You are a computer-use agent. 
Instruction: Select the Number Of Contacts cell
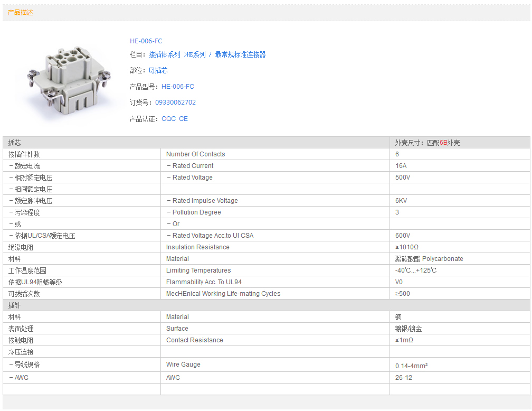(x=195, y=154)
